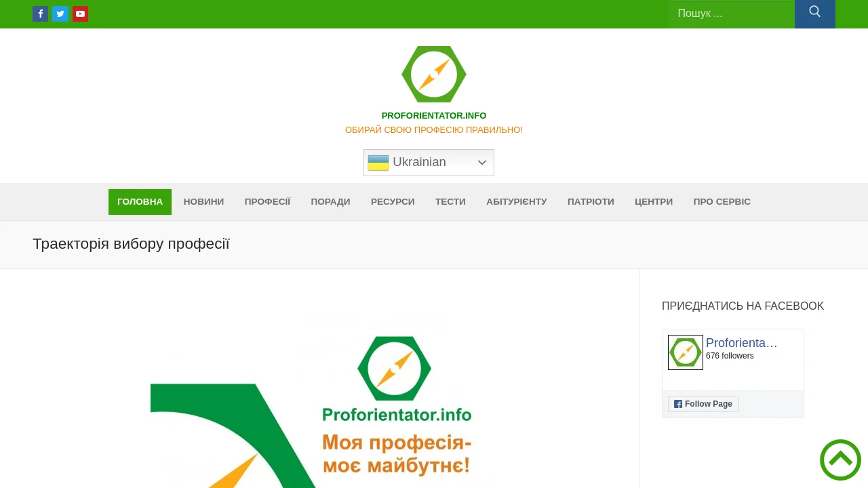Open the Facebook social icon
The image size is (868, 488).
point(40,14)
